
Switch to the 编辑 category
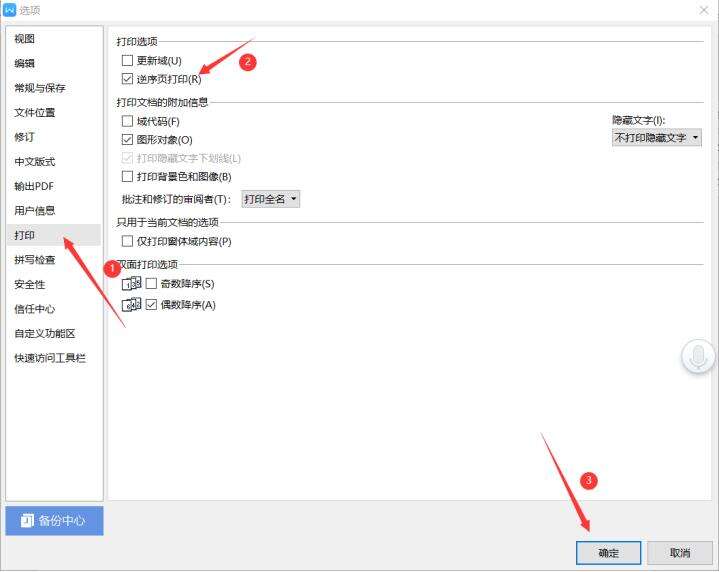point(54,63)
